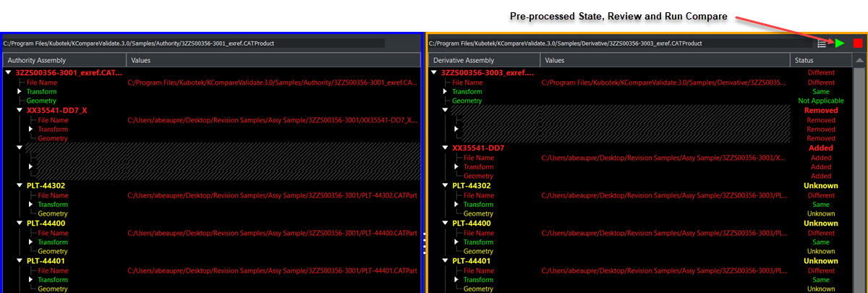This screenshot has width=868, height=293.
Task: Click the green Run Compare play button
Action: tap(839, 43)
